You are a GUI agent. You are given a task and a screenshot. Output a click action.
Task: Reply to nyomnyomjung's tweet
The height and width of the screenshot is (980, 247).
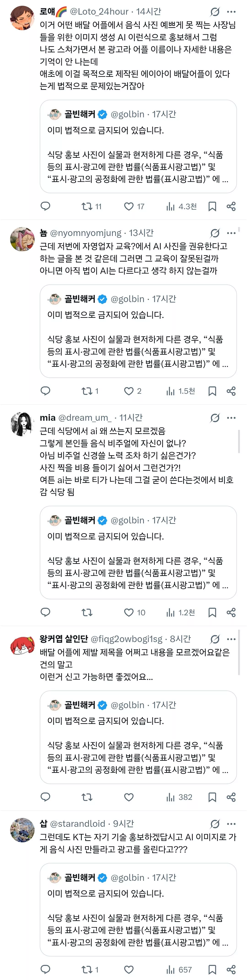tap(45, 391)
